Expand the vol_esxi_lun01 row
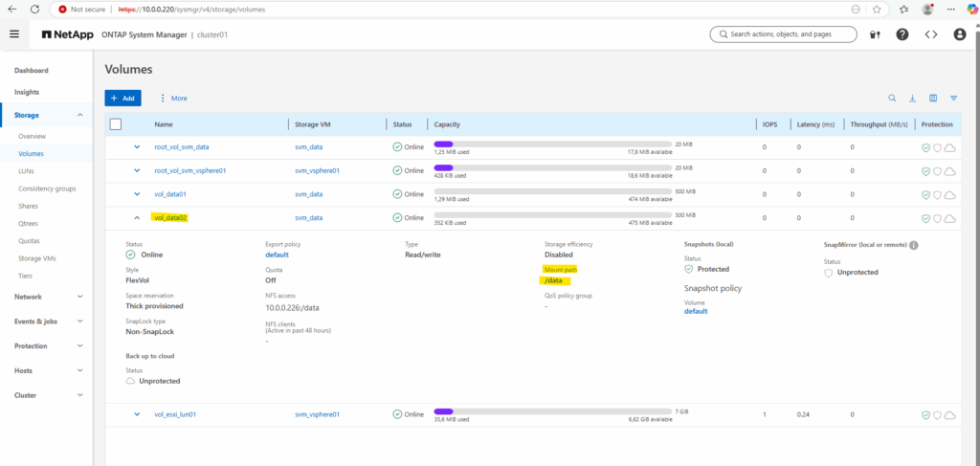 coord(137,413)
